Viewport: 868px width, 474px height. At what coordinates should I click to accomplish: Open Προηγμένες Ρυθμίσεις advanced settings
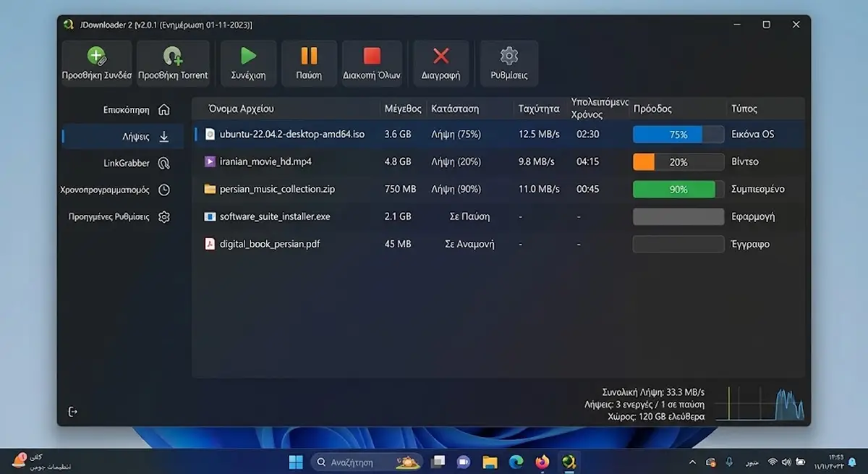pyautogui.click(x=119, y=216)
